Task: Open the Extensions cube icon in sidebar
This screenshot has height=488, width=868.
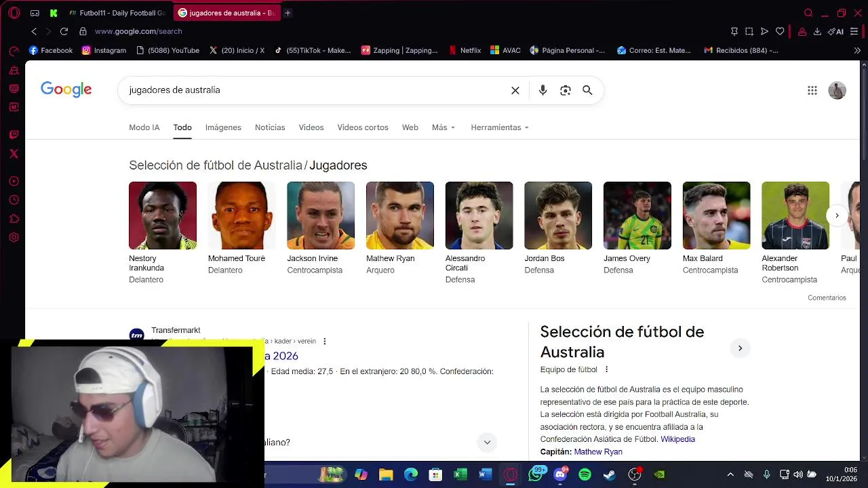Action: 14,219
